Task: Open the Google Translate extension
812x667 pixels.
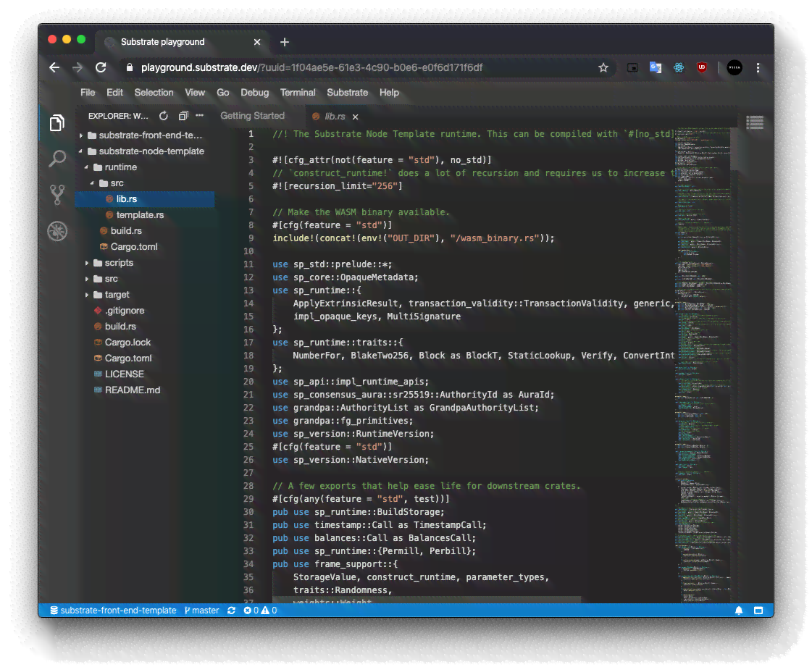Action: (656, 67)
